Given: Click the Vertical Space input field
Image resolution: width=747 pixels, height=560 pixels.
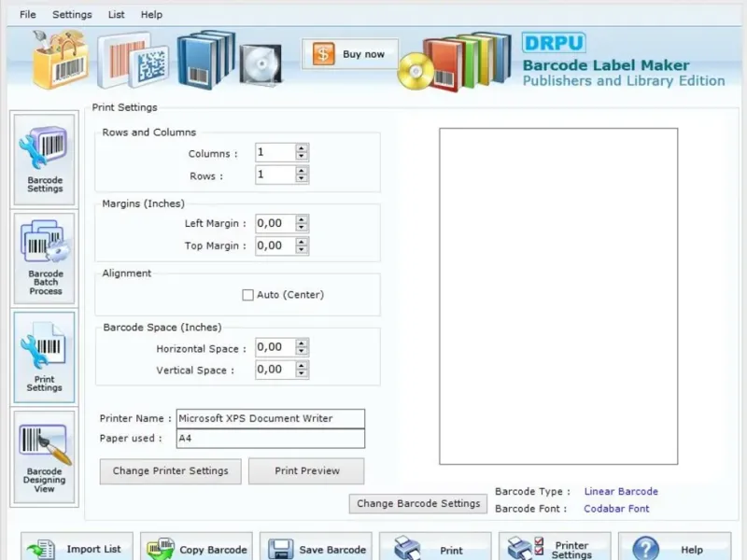Looking at the screenshot, I should [x=275, y=370].
